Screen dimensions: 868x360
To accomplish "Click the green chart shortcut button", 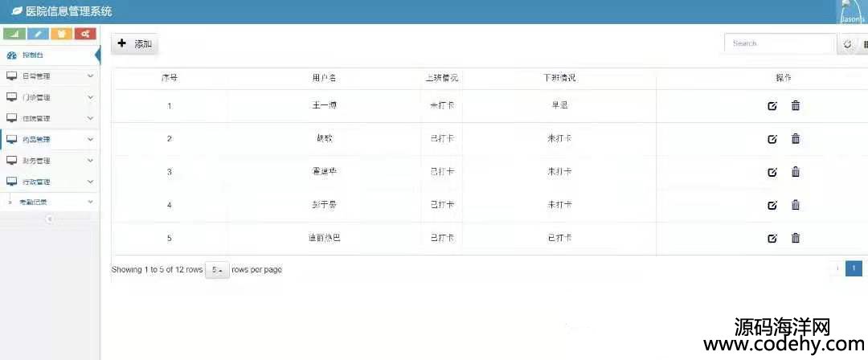I will click(14, 34).
